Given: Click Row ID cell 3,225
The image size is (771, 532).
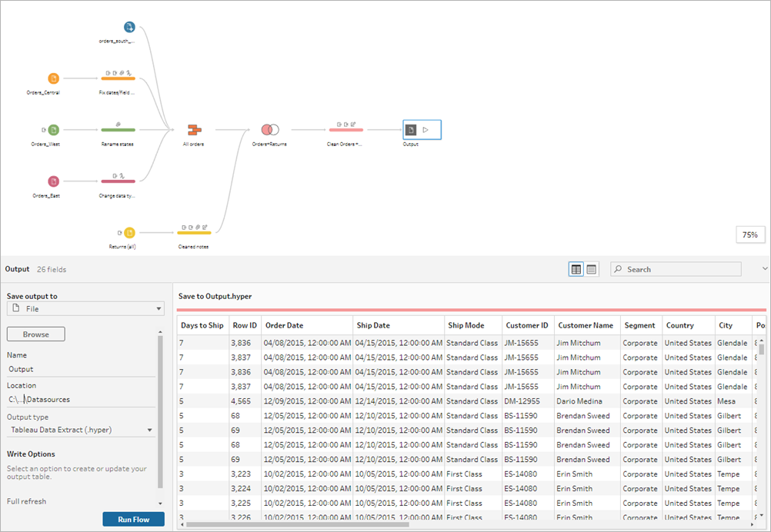Looking at the screenshot, I should tap(245, 503).
